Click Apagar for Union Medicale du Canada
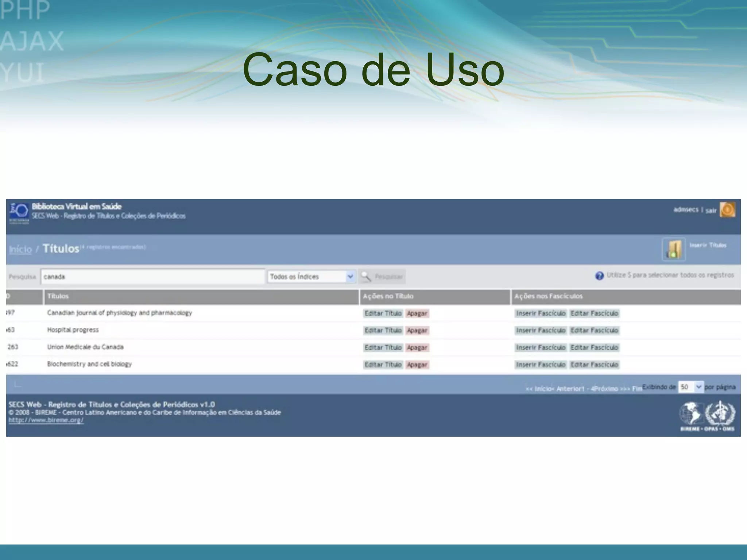 [417, 347]
